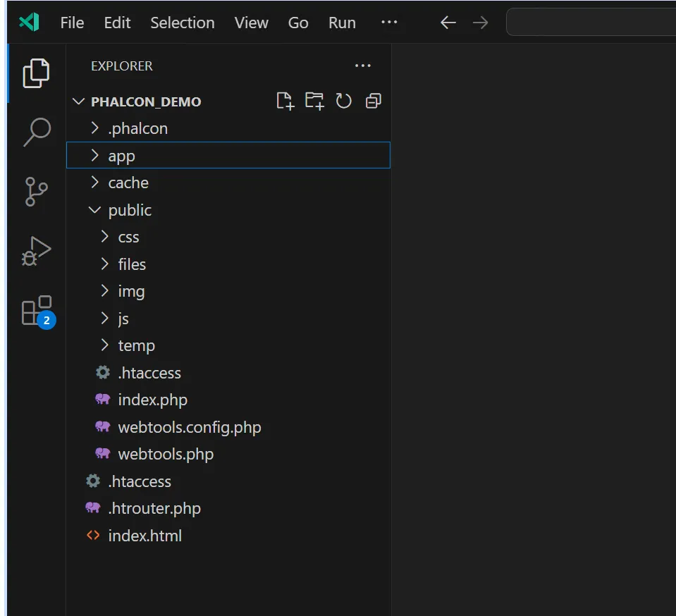The image size is (676, 616).
Task: Open the Extensions view with badge
Action: [x=38, y=312]
